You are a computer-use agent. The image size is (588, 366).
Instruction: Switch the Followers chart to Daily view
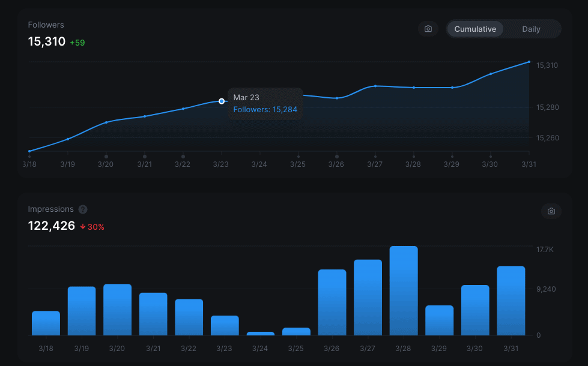pyautogui.click(x=531, y=29)
